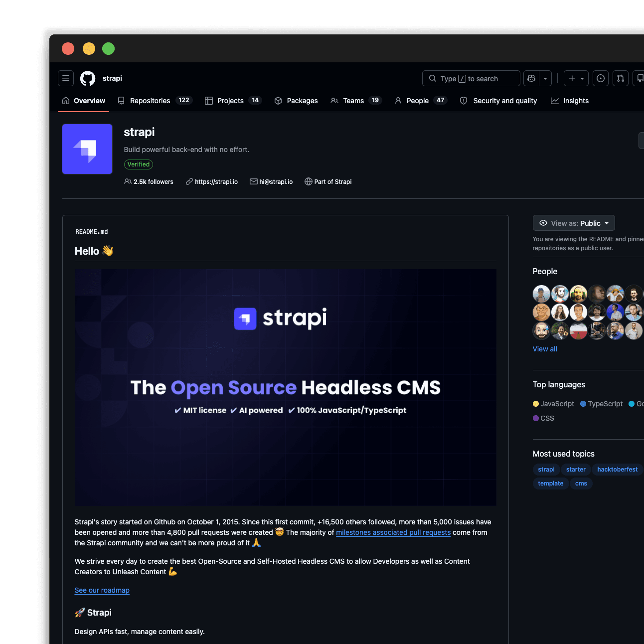Switch to the People tab
This screenshot has height=644, width=644.
[421, 101]
